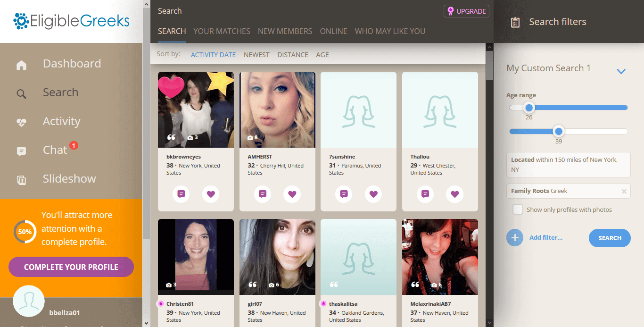The image size is (644, 327).
Task: Open 7sunshine placeholder photo
Action: click(359, 109)
